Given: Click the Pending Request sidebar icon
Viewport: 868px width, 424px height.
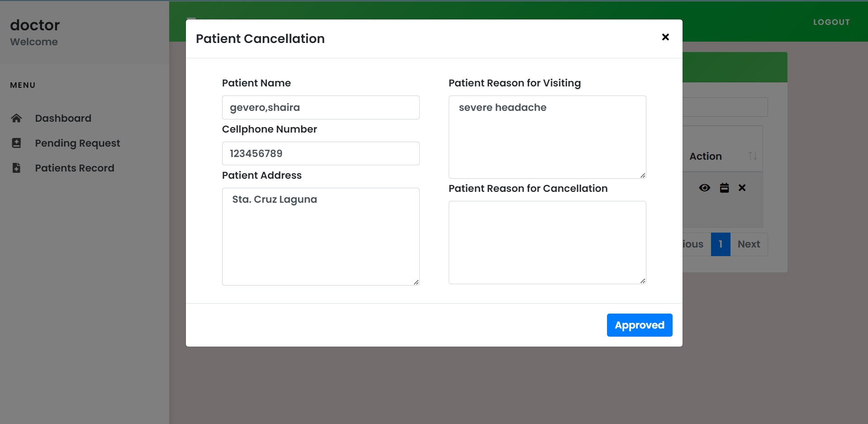Looking at the screenshot, I should coord(16,143).
